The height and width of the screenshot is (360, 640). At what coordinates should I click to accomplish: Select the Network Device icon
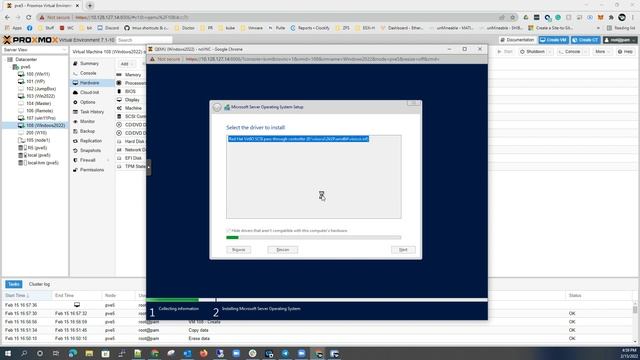click(119, 150)
